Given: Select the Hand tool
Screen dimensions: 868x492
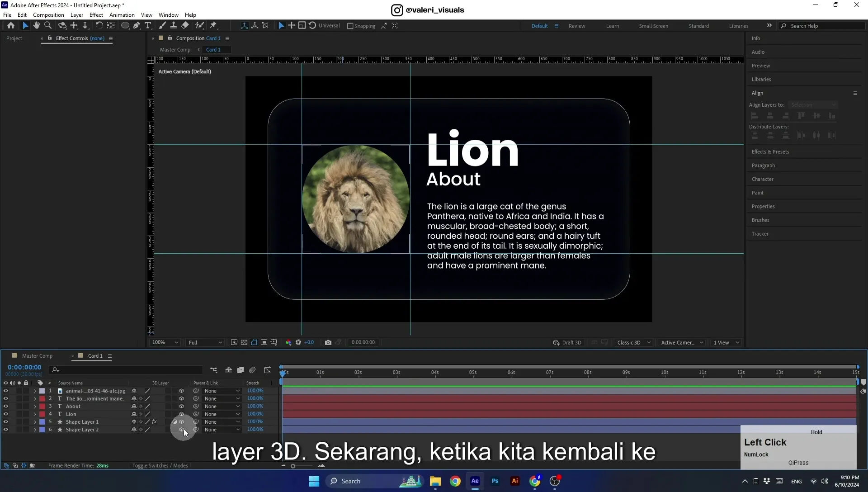Looking at the screenshot, I should [x=37, y=26].
